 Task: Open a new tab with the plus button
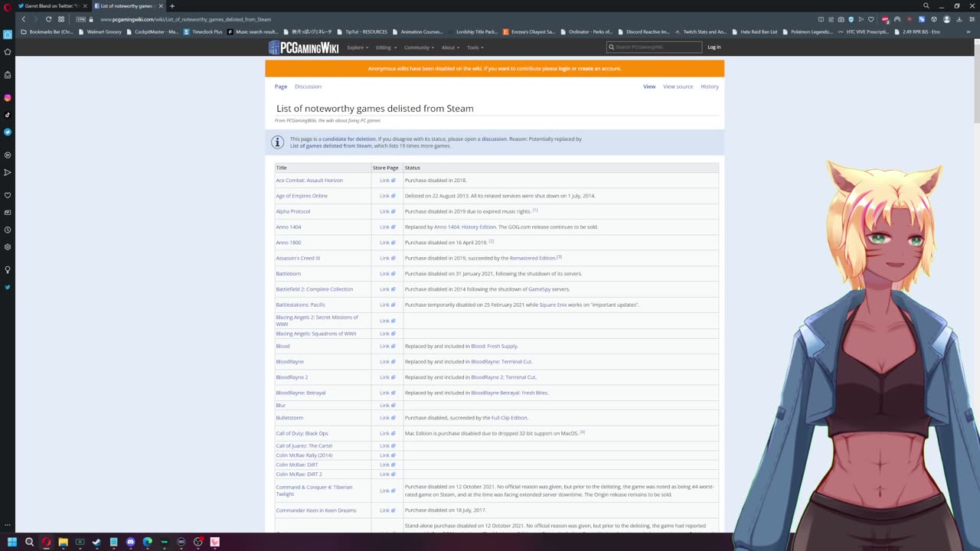tap(171, 6)
